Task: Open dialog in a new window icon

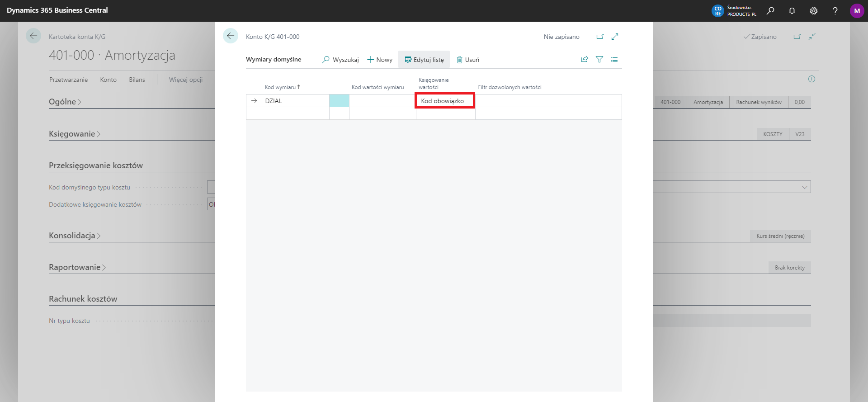Action: pos(600,37)
